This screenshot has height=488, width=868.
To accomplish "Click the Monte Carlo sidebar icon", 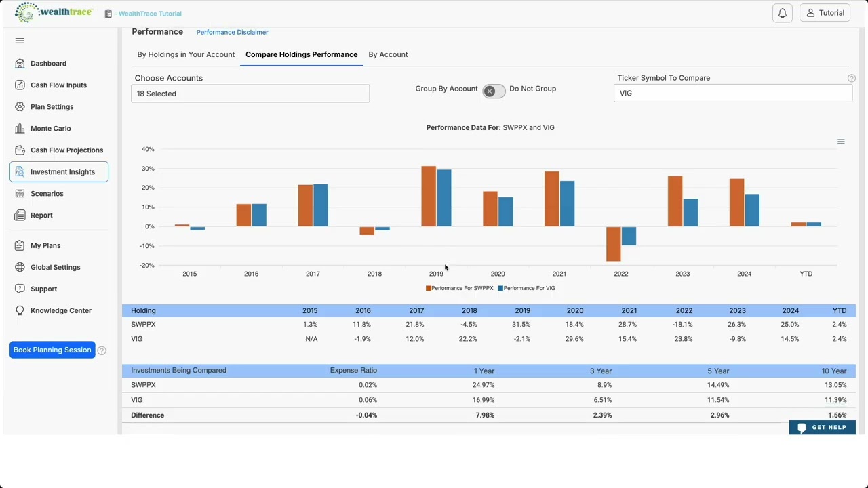I will click(x=20, y=129).
